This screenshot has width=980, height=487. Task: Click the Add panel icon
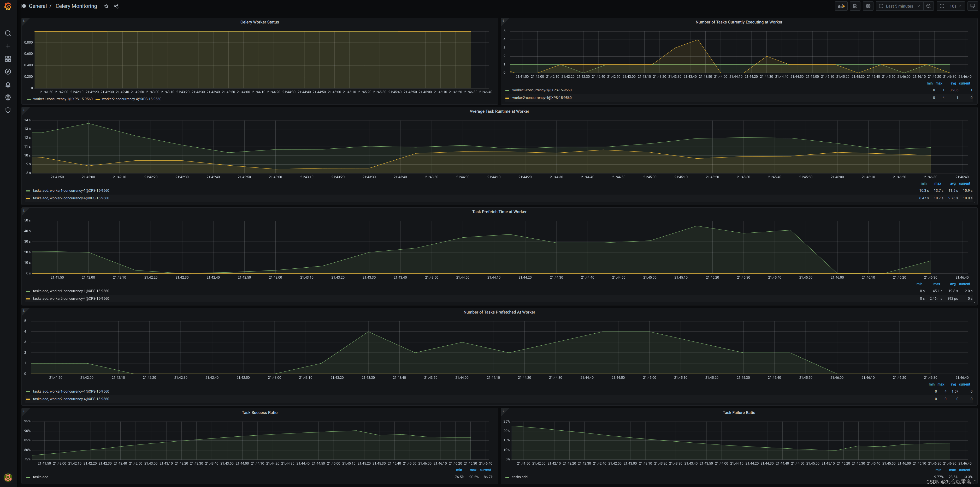[841, 6]
